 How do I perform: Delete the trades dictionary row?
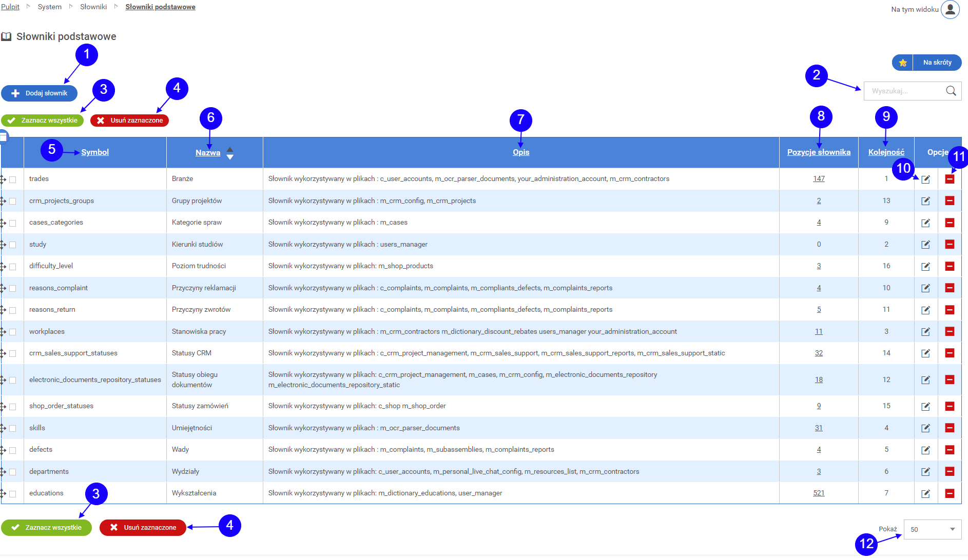pos(950,179)
